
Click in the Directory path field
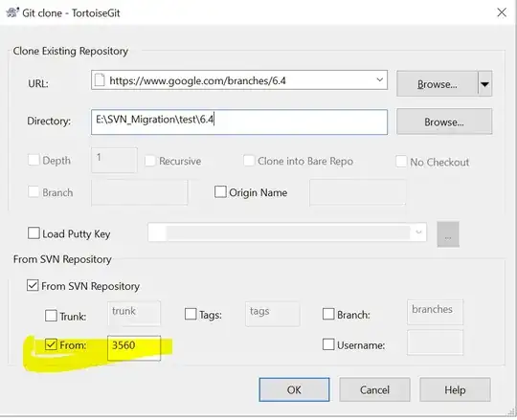pos(239,122)
